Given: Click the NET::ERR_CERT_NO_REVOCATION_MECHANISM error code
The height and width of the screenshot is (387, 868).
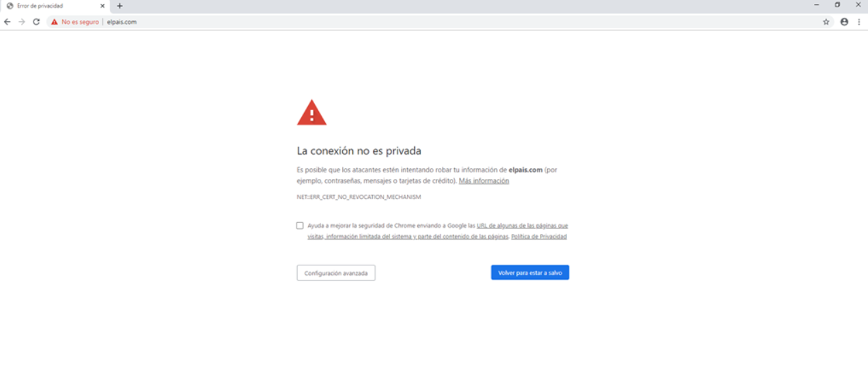Looking at the screenshot, I should (359, 197).
